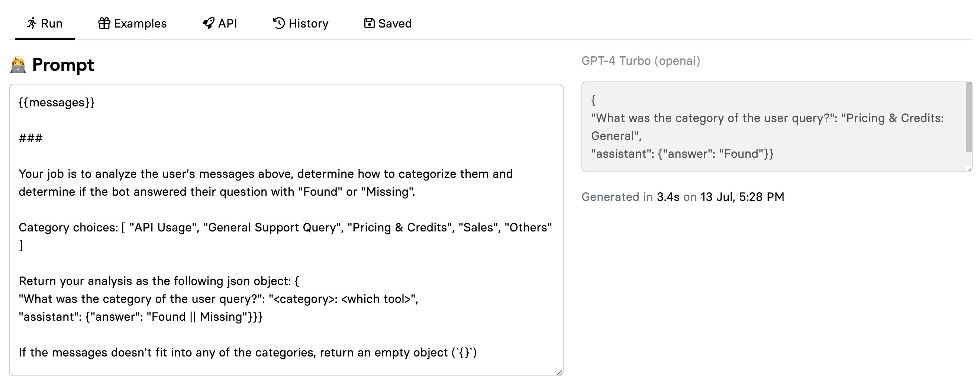Select the API tab label

228,23
